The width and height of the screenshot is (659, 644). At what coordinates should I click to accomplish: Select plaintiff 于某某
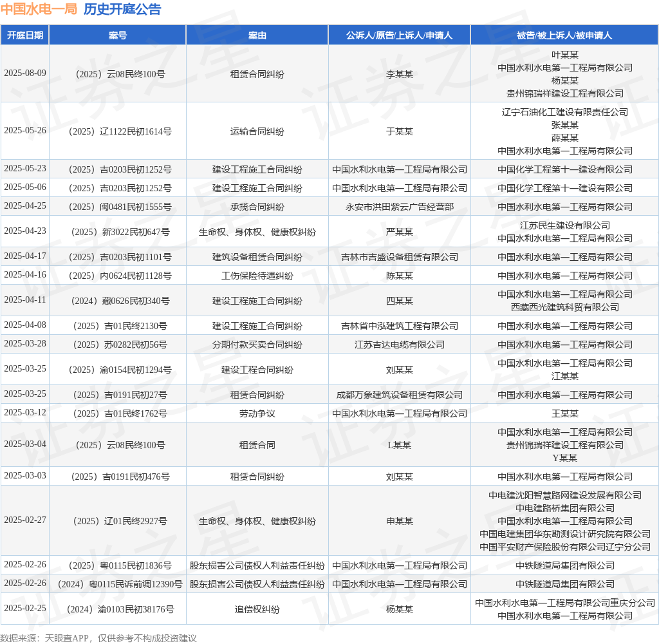[399, 131]
